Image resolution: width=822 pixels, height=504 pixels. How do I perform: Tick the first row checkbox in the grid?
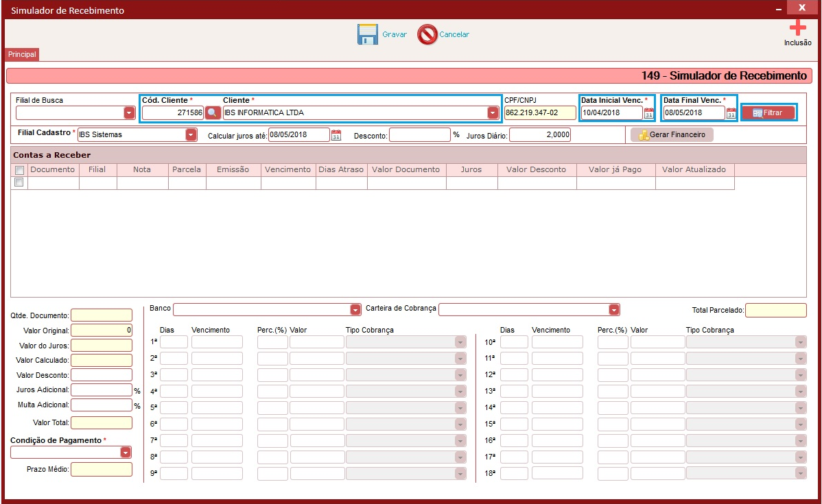(19, 182)
